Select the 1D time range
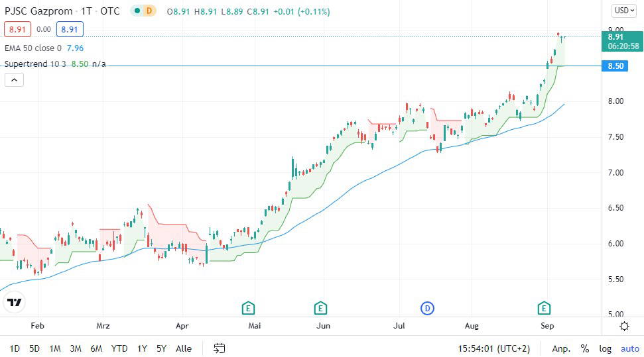This screenshot has width=644, height=357. (15, 348)
